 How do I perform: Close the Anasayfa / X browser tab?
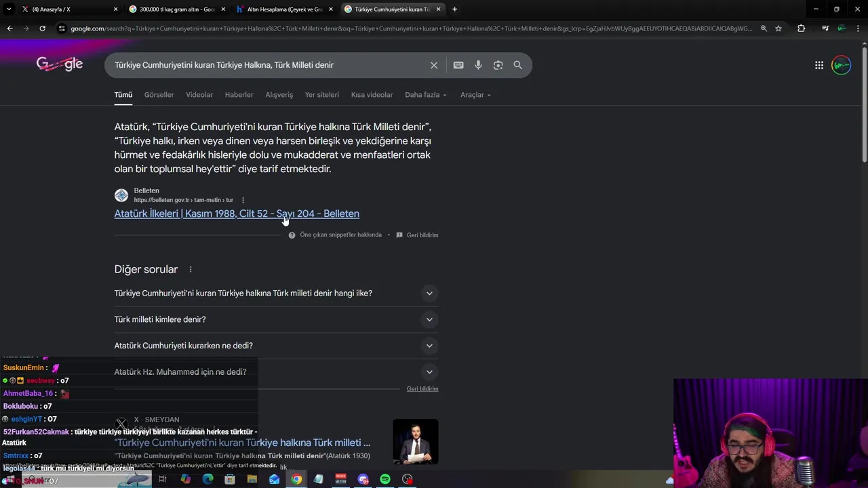(x=115, y=9)
